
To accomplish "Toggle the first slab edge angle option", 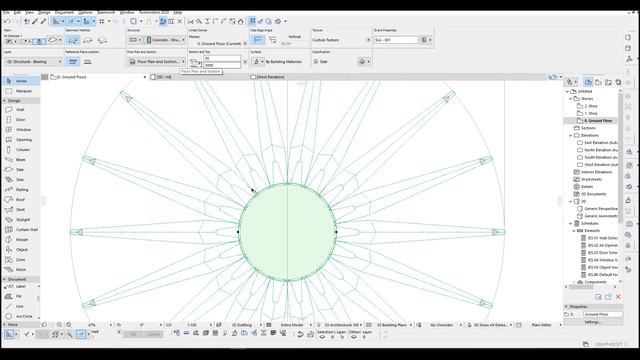I will [x=258, y=40].
